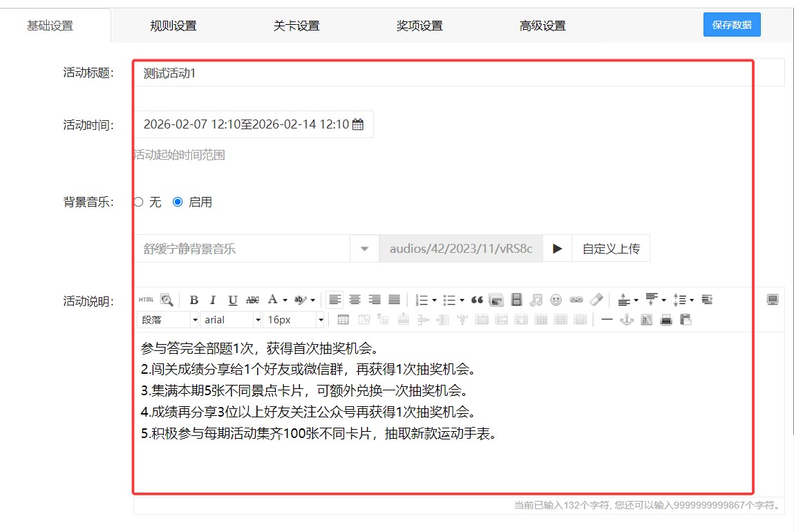
Task: Switch to the 规则设置 tab
Action: click(x=173, y=26)
